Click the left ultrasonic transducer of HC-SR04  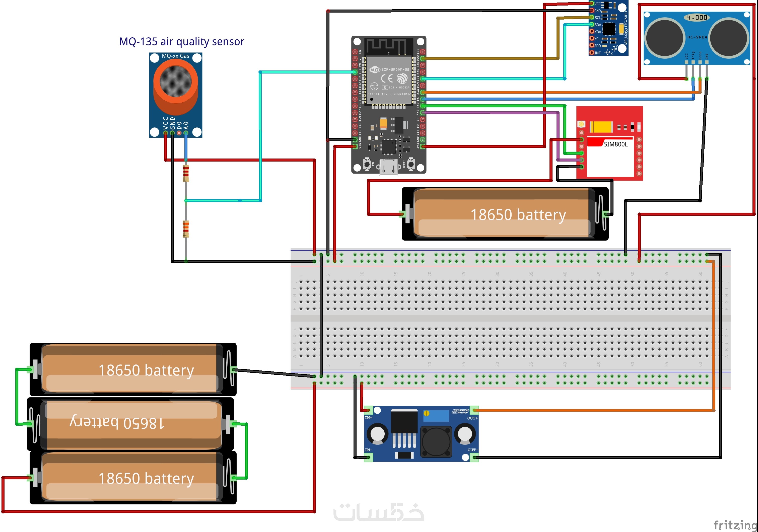(x=665, y=37)
